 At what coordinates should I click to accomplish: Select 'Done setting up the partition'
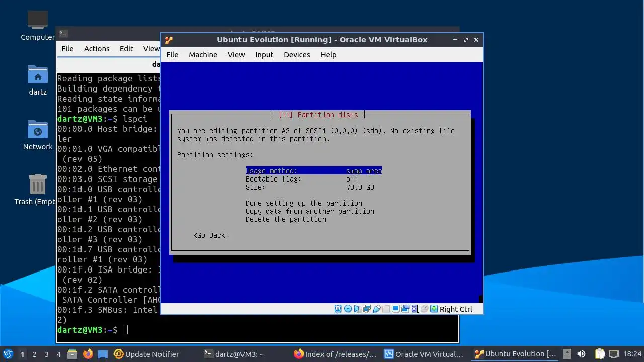click(304, 203)
